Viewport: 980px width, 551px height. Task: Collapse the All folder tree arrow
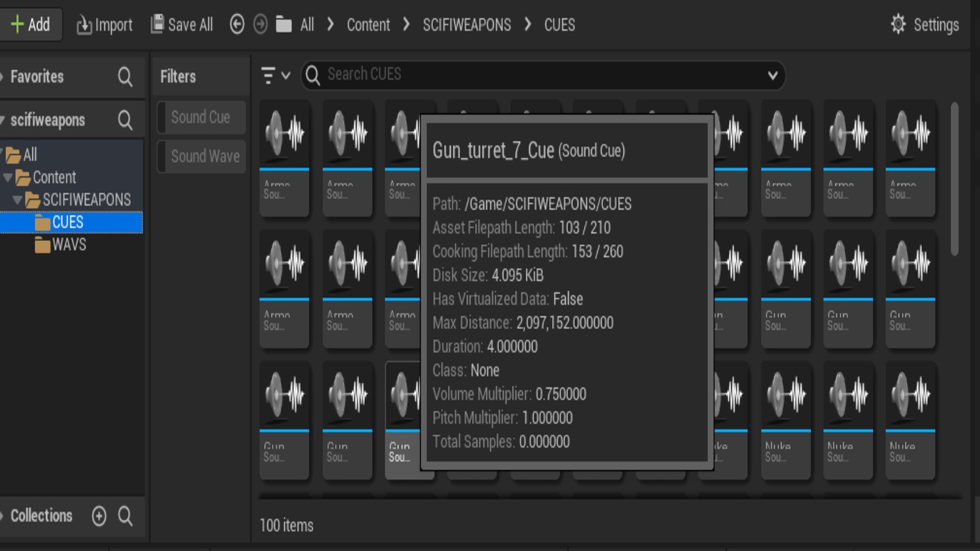pyautogui.click(x=2, y=155)
